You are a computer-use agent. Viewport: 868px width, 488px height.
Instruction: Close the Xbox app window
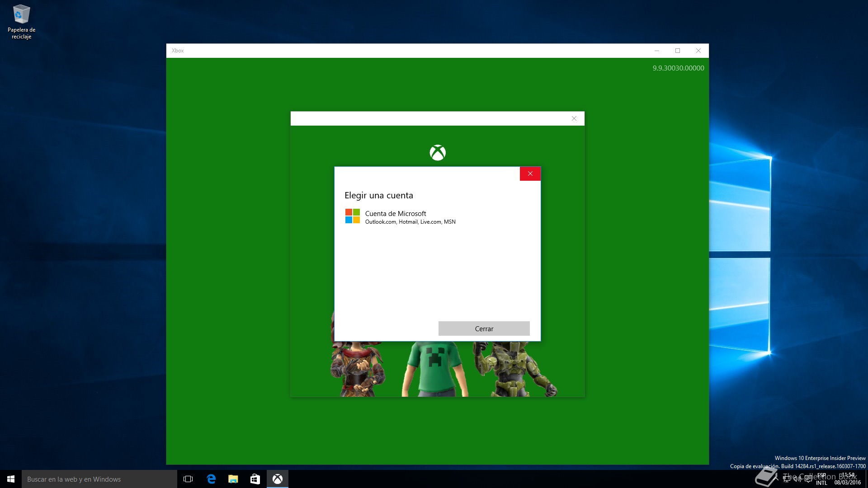pos(698,51)
